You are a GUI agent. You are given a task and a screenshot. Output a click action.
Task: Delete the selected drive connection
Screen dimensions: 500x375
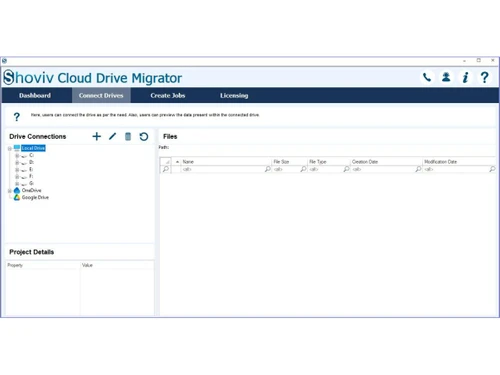[x=128, y=136]
